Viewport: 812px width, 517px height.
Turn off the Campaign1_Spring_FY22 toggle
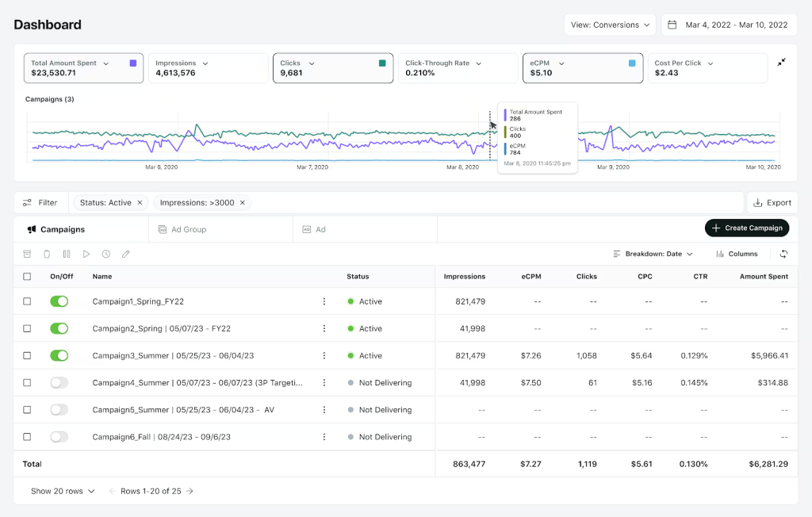[x=59, y=301]
